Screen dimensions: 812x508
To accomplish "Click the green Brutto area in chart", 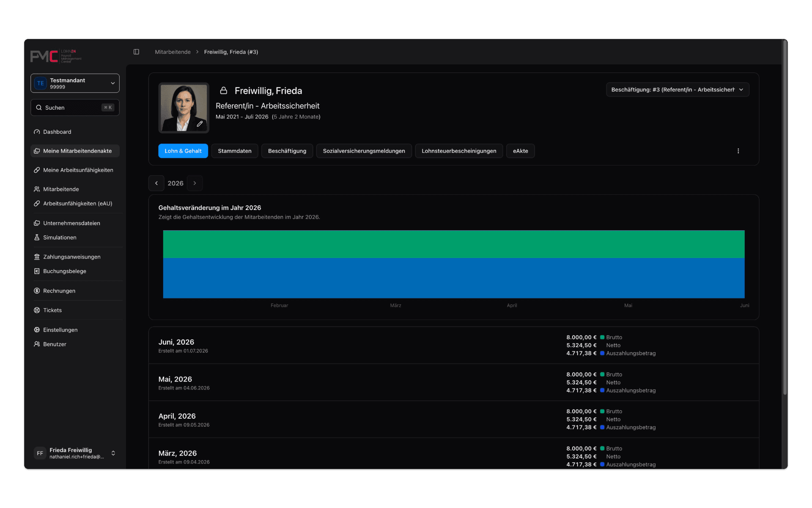I will tap(454, 244).
